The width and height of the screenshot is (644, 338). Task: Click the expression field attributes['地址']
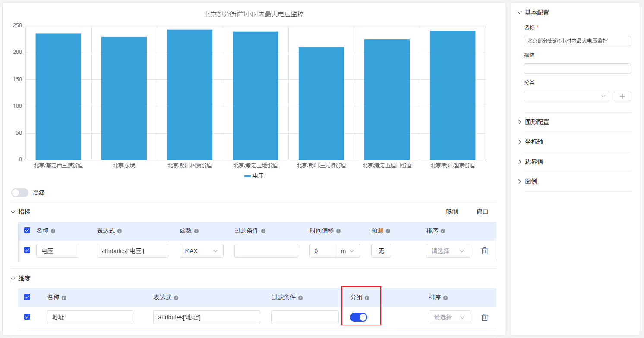click(x=207, y=317)
